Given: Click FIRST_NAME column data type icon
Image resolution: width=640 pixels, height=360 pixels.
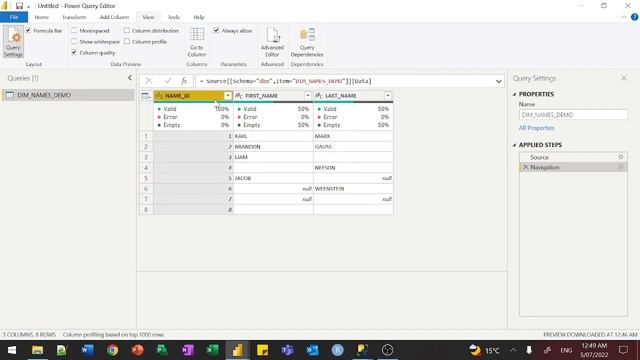Looking at the screenshot, I should tap(239, 96).
